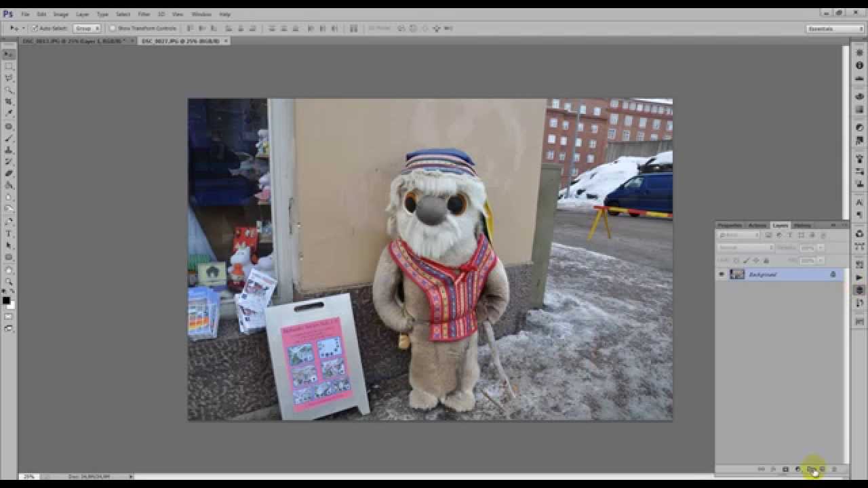Select the Brush tool
Screen dimensions: 868x488
[x=9, y=138]
